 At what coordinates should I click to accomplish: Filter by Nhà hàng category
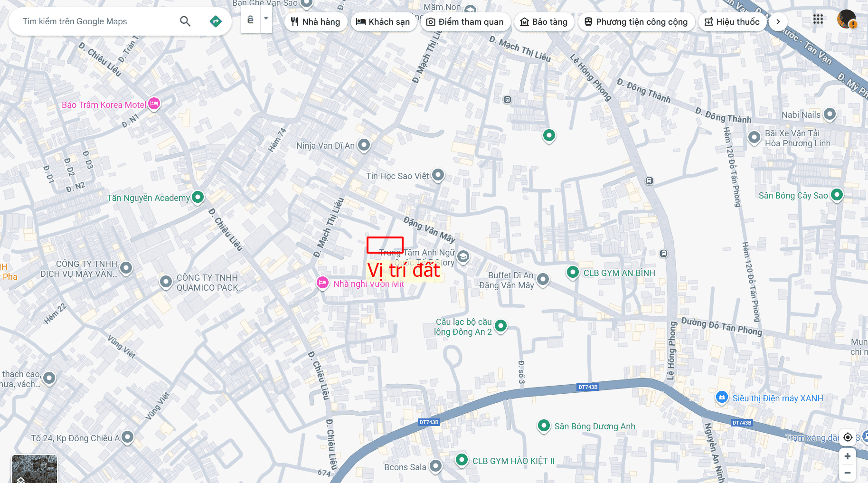point(316,22)
